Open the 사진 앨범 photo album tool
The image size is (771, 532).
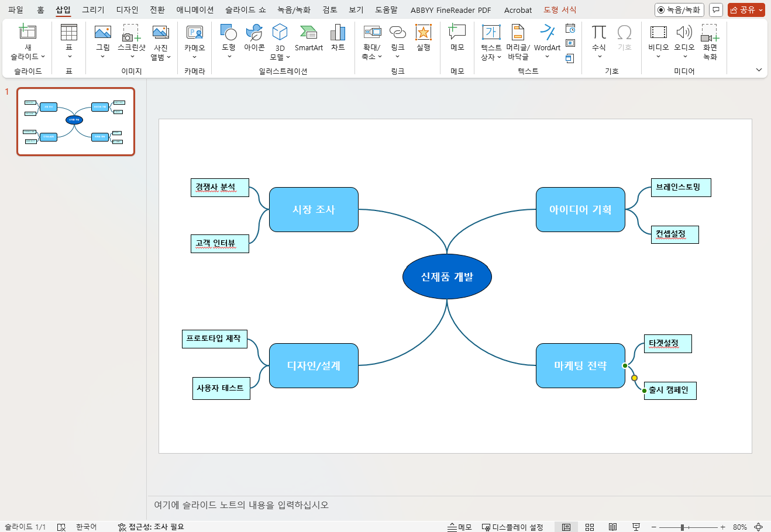tap(160, 33)
